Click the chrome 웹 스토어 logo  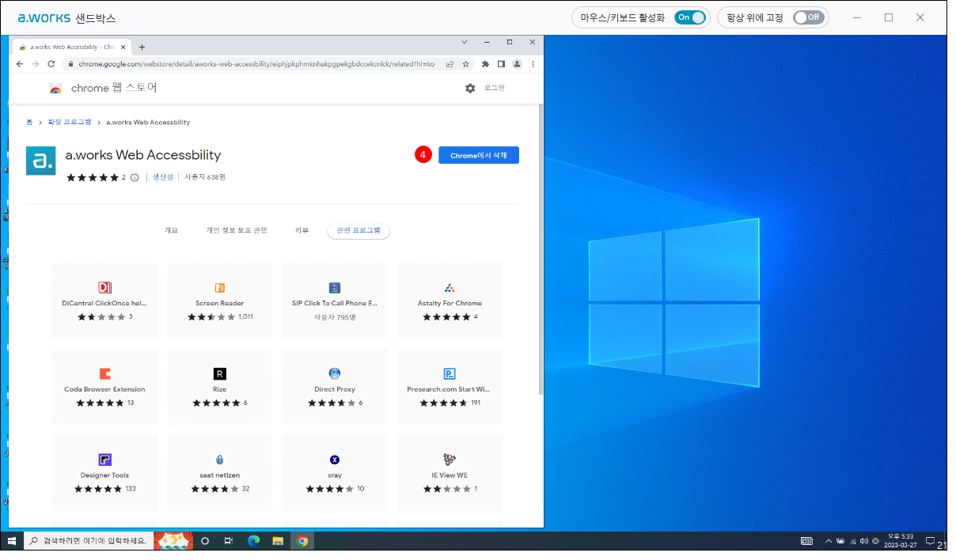pyautogui.click(x=103, y=88)
